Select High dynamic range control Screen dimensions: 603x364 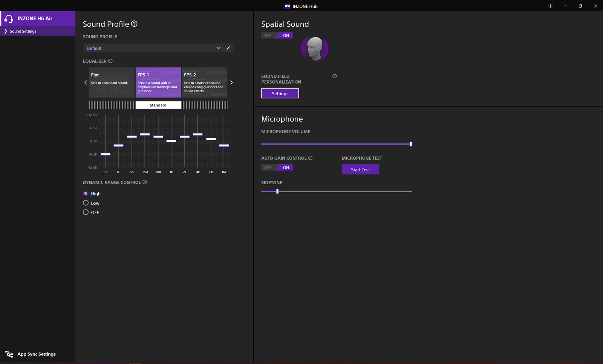tap(86, 194)
